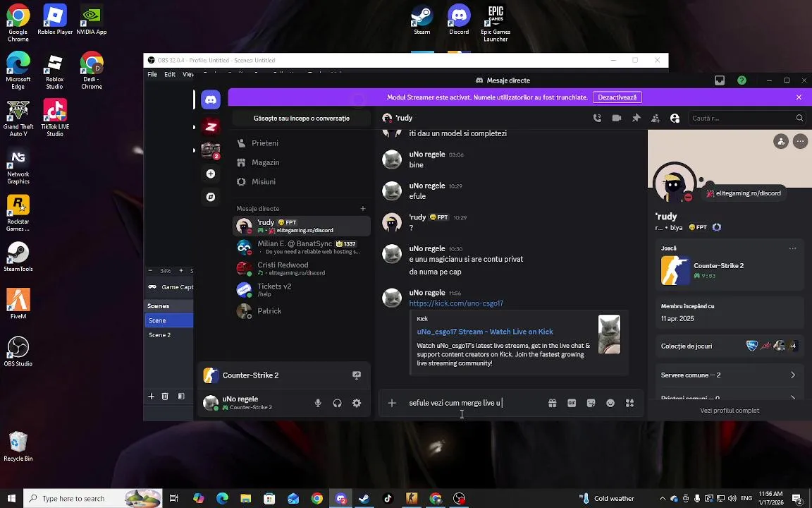Stream Counter-Strike 2 screen share icon
The width and height of the screenshot is (812, 508).
pyautogui.click(x=357, y=375)
